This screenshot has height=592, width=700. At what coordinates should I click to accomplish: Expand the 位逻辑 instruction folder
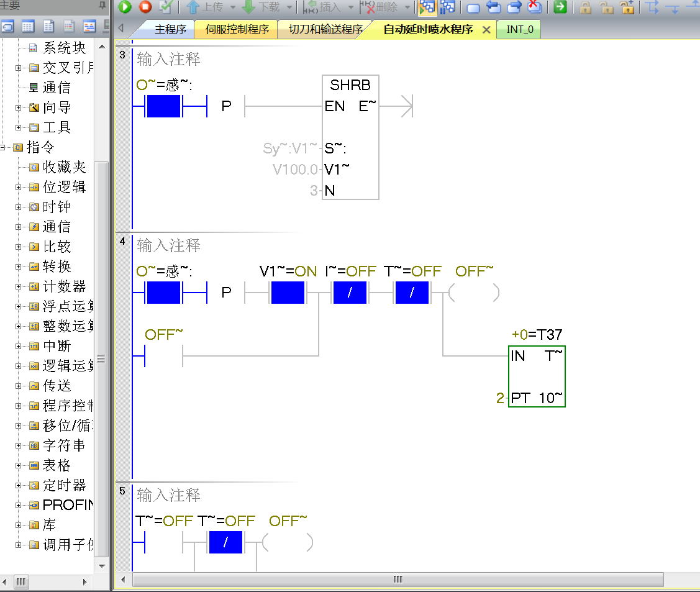point(19,188)
